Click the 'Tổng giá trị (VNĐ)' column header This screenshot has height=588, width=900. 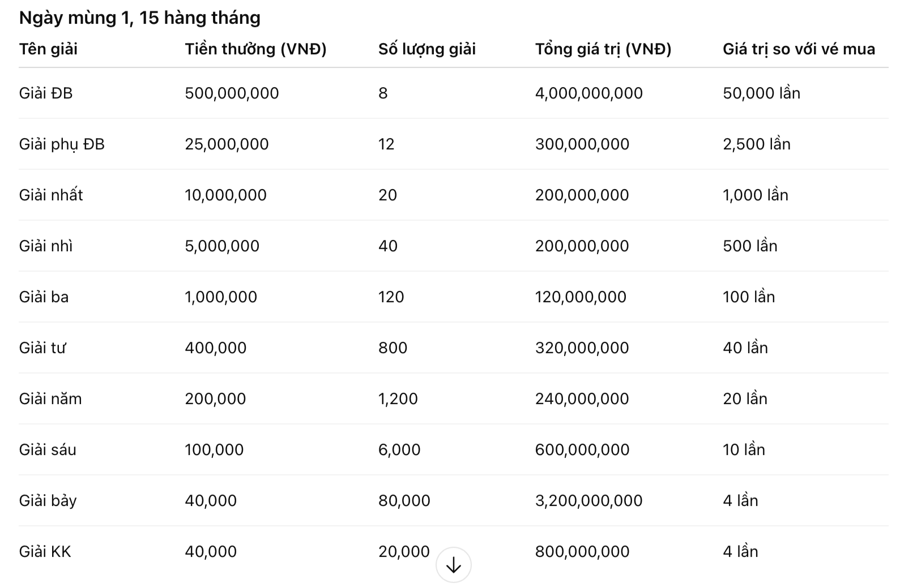pos(603,49)
